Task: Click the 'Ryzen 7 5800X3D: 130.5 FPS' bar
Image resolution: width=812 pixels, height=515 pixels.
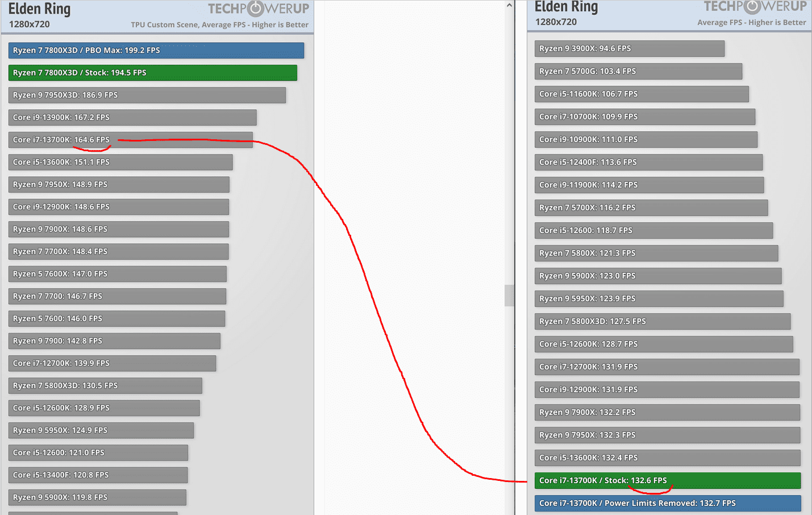Action: (x=105, y=385)
